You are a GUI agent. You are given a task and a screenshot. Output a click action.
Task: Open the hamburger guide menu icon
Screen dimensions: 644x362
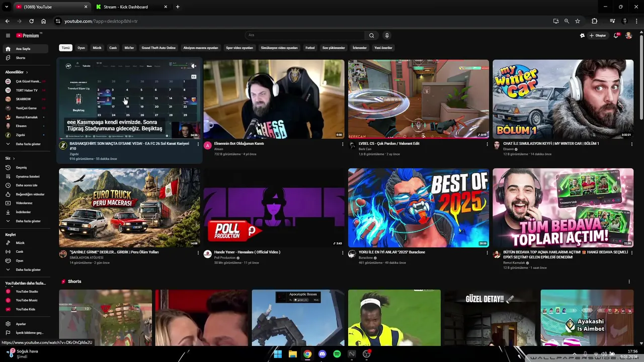tap(8, 36)
